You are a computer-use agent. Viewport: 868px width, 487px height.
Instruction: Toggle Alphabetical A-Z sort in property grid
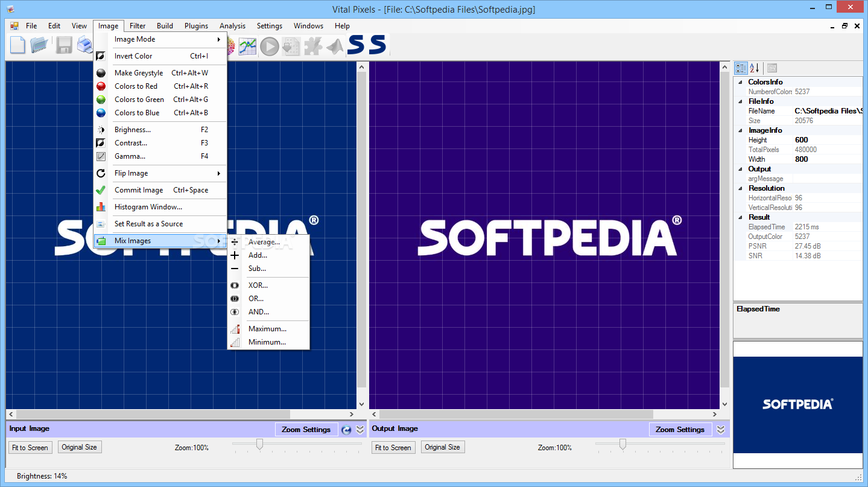tap(755, 68)
